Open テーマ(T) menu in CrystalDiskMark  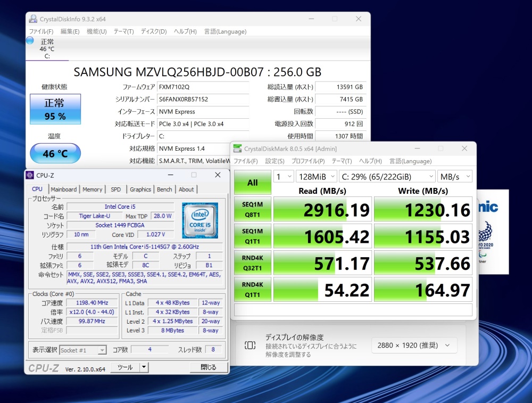[x=342, y=161]
